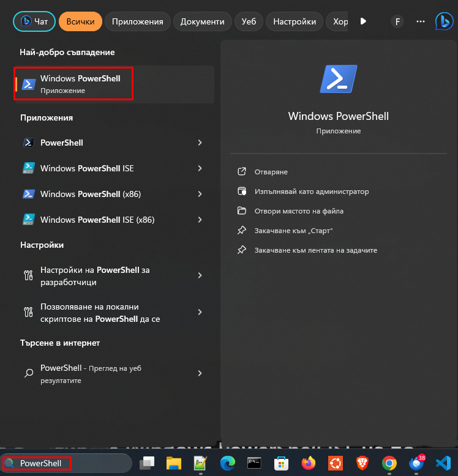Open Firefox from the taskbar
This screenshot has width=458, height=476.
(x=308, y=463)
